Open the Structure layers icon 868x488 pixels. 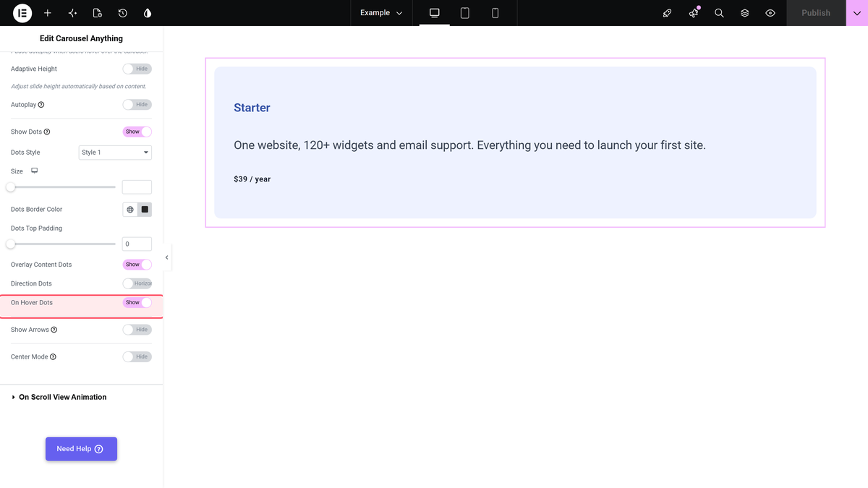coord(744,13)
